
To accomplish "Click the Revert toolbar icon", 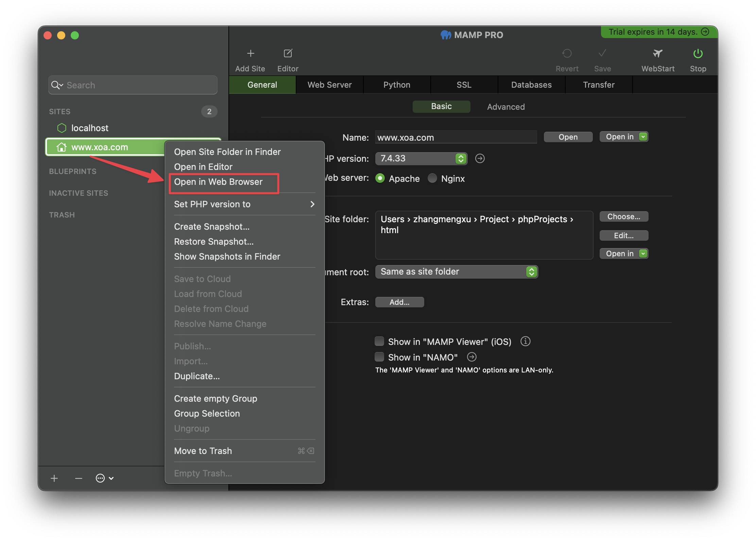I will [567, 53].
